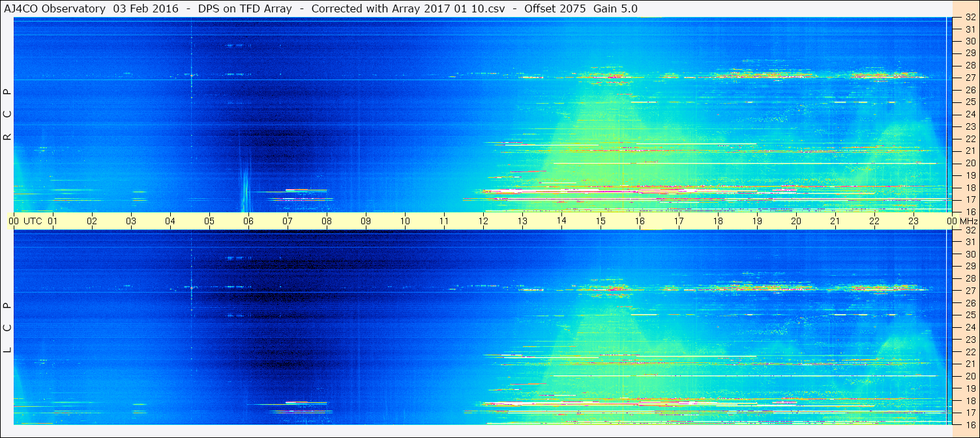The image size is (980, 438).
Task: Click the 28 MHz label of the RCP panel
Action: (x=970, y=66)
